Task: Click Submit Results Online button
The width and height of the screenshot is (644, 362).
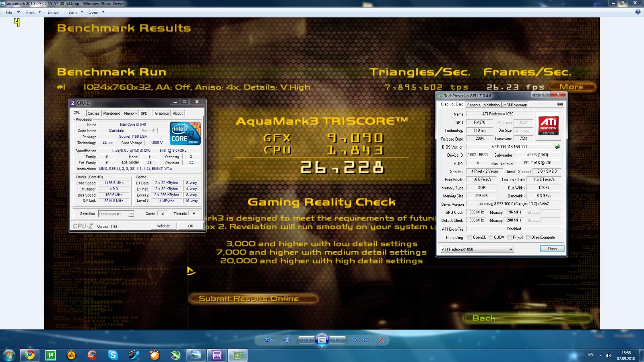Action: pos(253,298)
